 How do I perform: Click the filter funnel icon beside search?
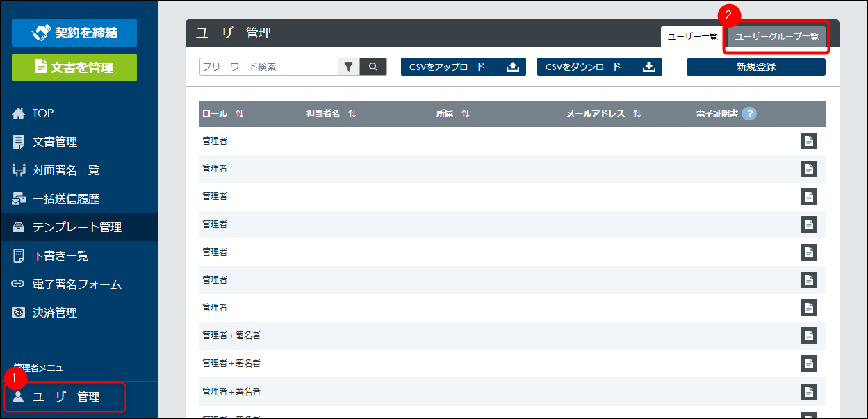tap(349, 67)
